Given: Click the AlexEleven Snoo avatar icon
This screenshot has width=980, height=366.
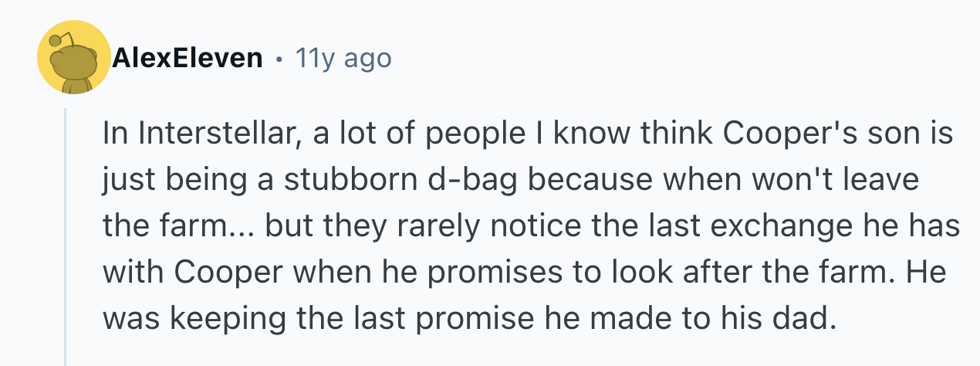Looking at the screenshot, I should (x=75, y=58).
